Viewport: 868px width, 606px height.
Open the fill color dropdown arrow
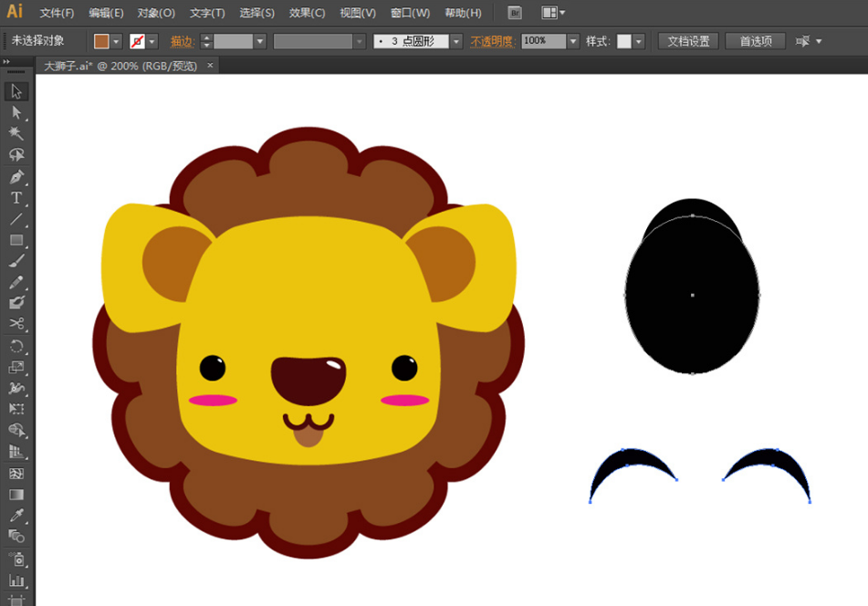(117, 42)
